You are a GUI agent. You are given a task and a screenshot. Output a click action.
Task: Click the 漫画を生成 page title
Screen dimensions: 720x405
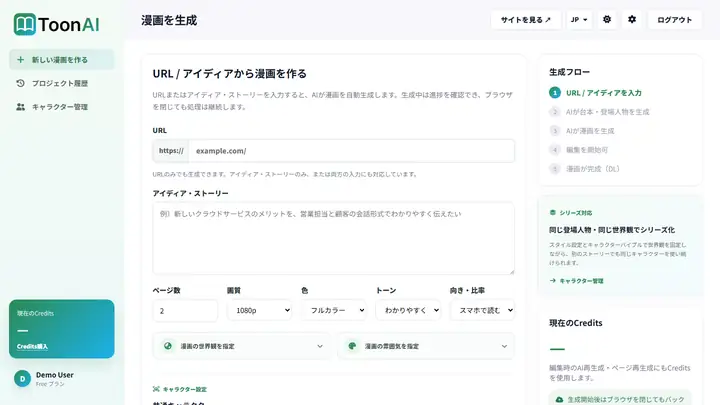tap(169, 20)
